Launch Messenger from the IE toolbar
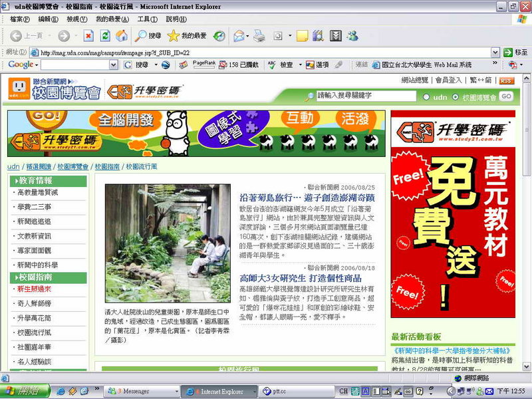 (x=352, y=36)
